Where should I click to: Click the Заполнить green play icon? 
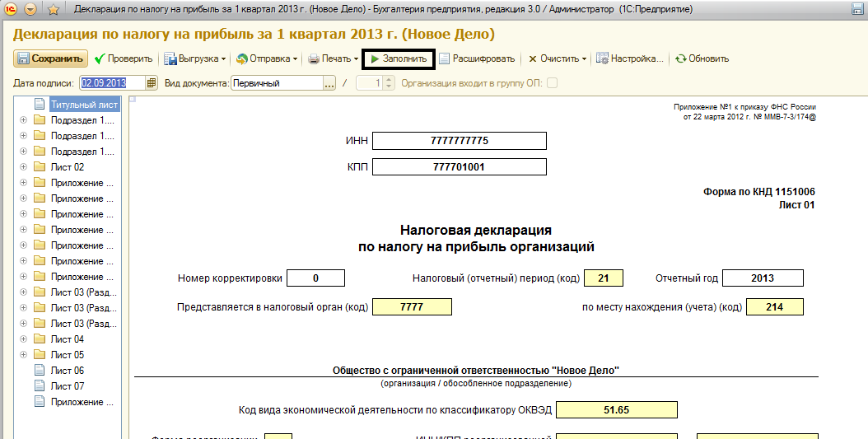pyautogui.click(x=375, y=58)
